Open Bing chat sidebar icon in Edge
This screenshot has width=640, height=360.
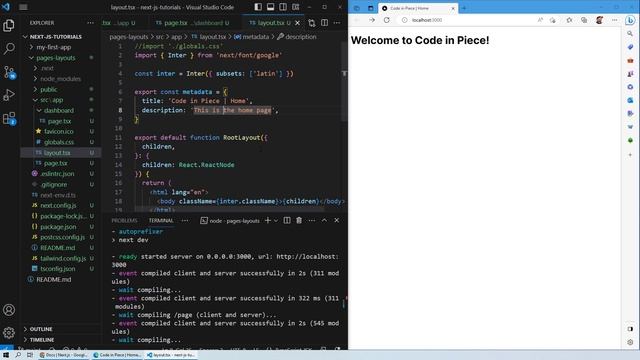click(630, 20)
